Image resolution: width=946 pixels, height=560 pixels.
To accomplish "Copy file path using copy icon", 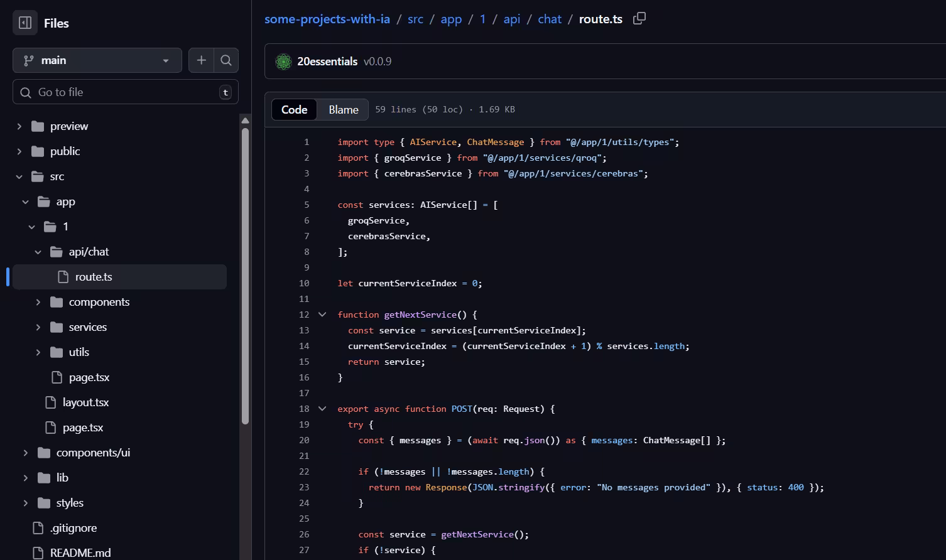I will [639, 19].
